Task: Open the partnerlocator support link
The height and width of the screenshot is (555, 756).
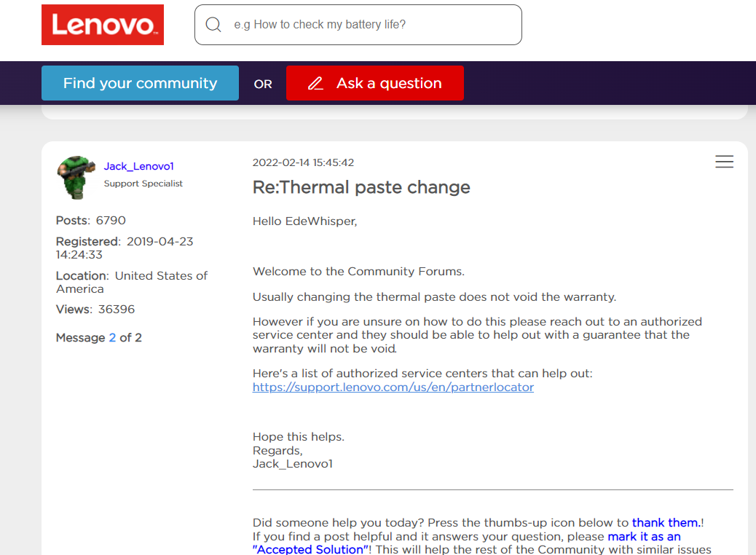Action: coord(393,387)
